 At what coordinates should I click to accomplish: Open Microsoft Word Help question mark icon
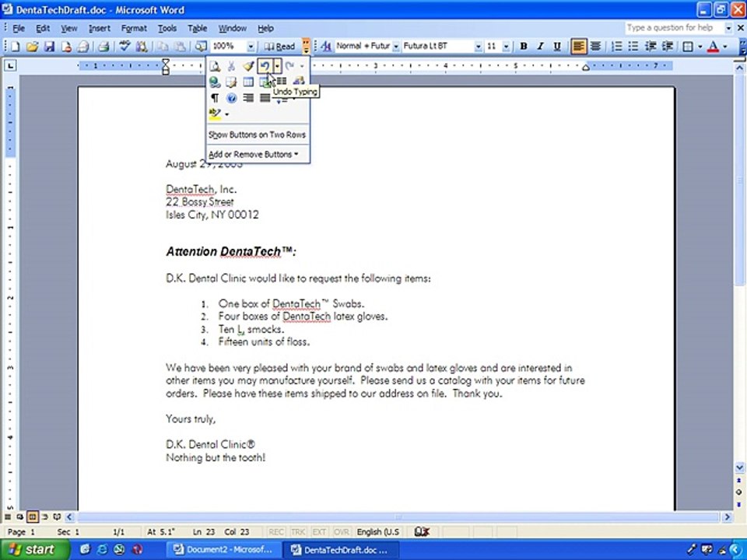tap(232, 98)
